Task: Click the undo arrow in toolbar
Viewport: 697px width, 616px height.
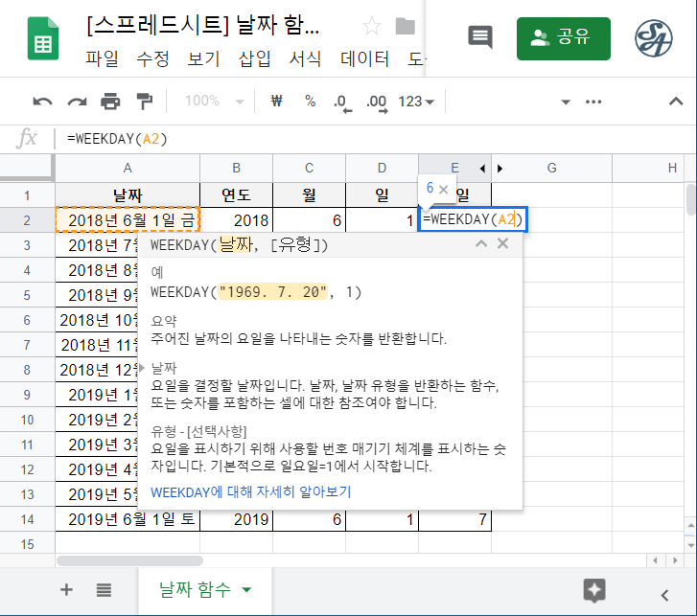Action: 42,102
